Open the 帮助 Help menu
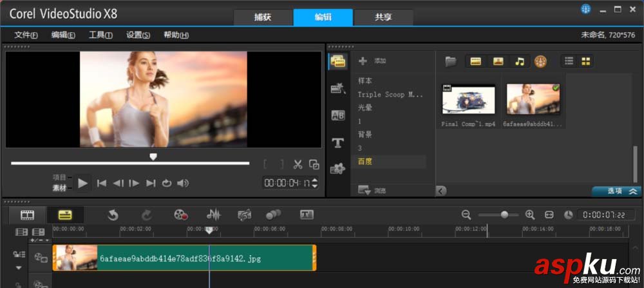The height and width of the screenshot is (288, 644). pyautogui.click(x=176, y=35)
